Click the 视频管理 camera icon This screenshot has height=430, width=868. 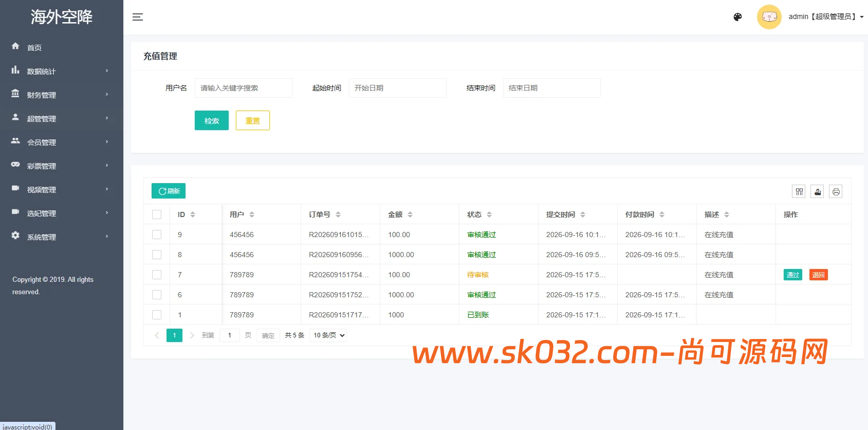(15, 188)
